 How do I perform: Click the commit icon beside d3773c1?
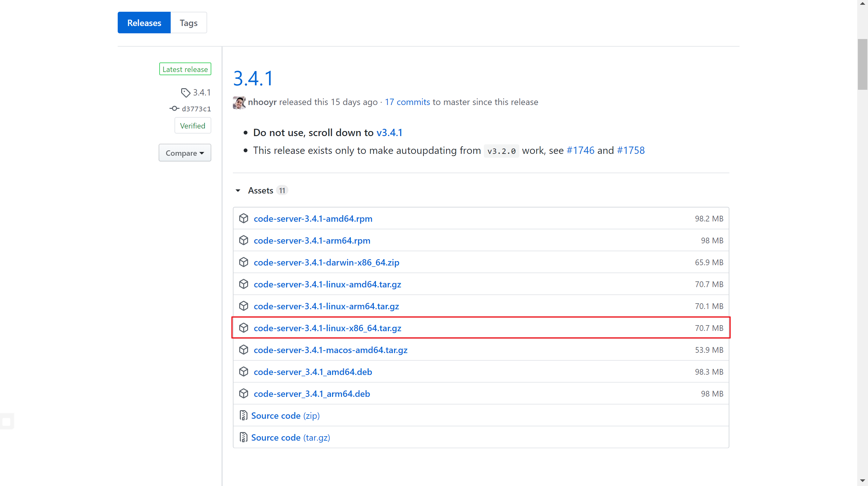pyautogui.click(x=174, y=108)
